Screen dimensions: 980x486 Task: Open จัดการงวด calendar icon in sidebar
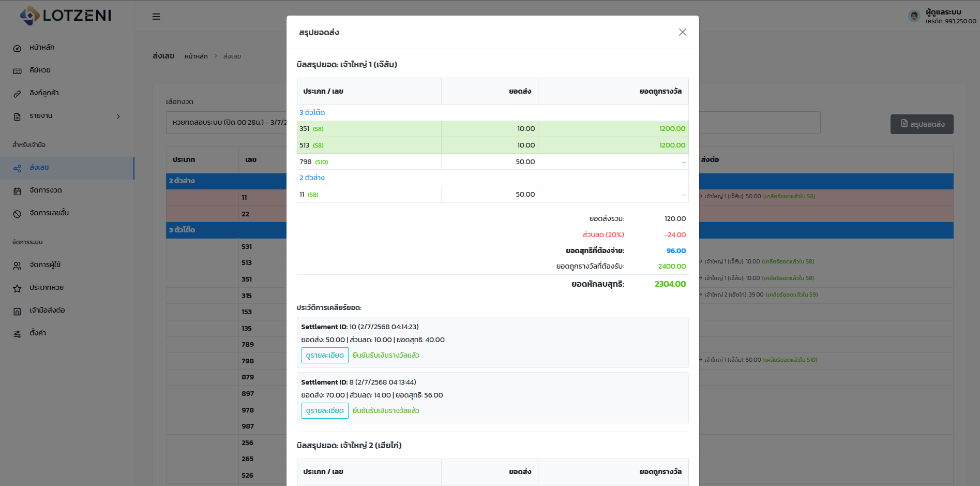coord(17,191)
